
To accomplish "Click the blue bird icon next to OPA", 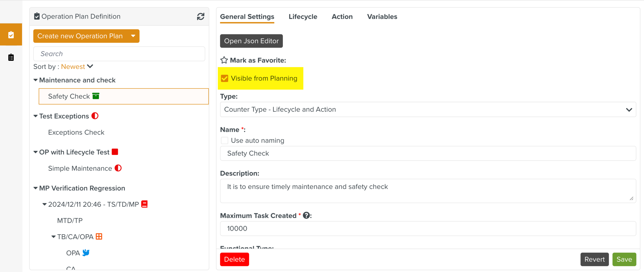I will point(86,253).
